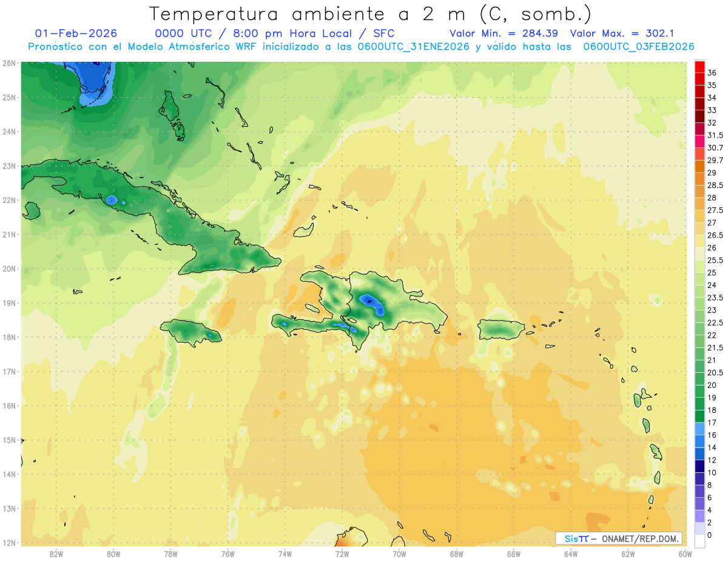Screen dimensions: 728x562
Task: Click legend value '34'
Action: coord(712,98)
